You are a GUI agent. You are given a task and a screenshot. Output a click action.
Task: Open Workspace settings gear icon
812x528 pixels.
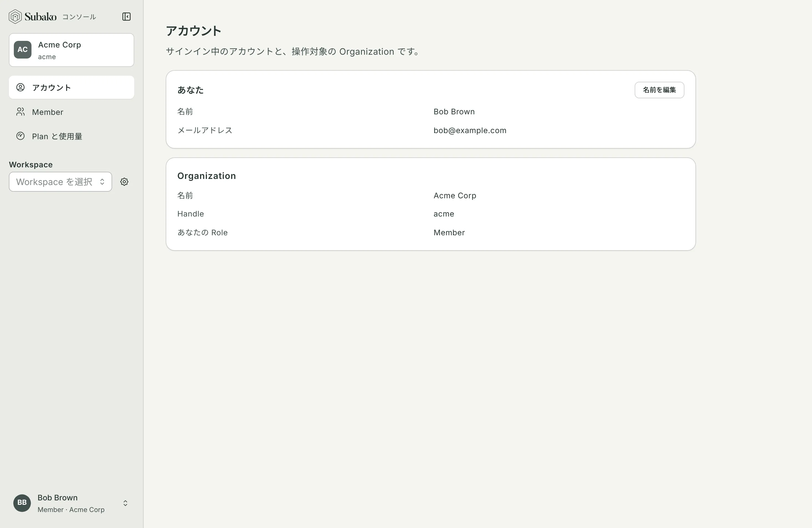[124, 182]
